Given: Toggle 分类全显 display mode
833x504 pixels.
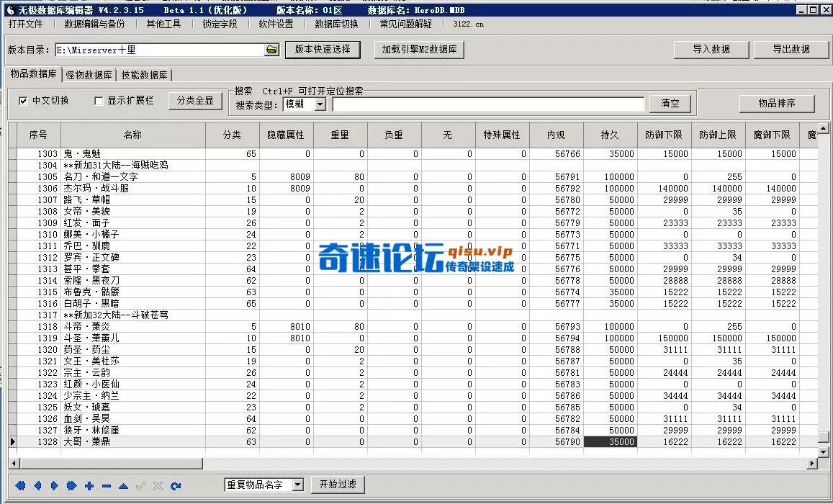Looking at the screenshot, I should (195, 101).
